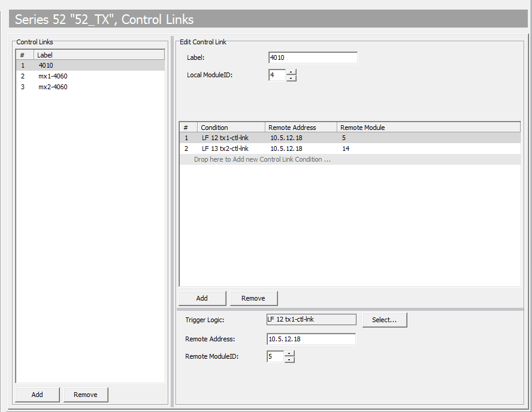Click the Remote Address column header
This screenshot has width=532, height=412.
[x=301, y=127]
